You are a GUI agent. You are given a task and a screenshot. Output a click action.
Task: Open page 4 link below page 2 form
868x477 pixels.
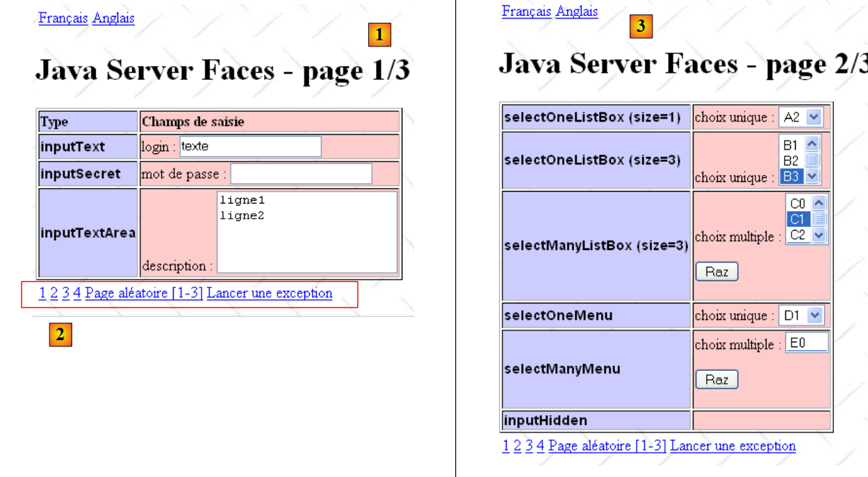tap(540, 446)
